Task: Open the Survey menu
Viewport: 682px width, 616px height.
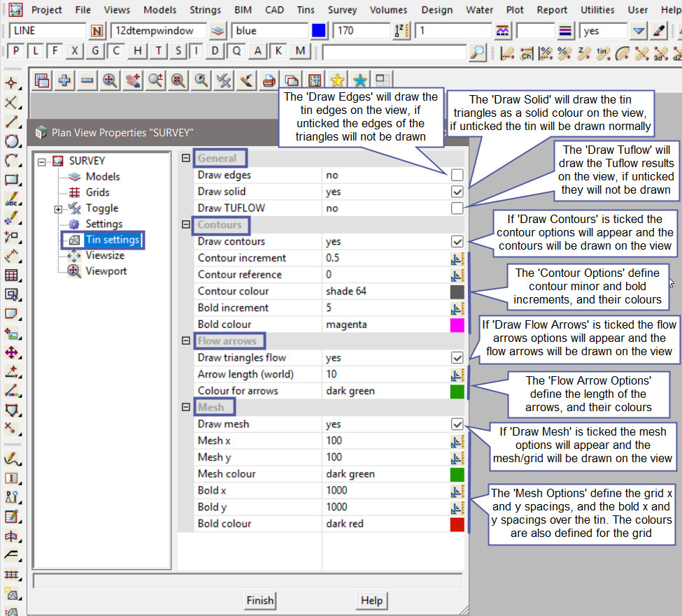Action: coord(342,10)
